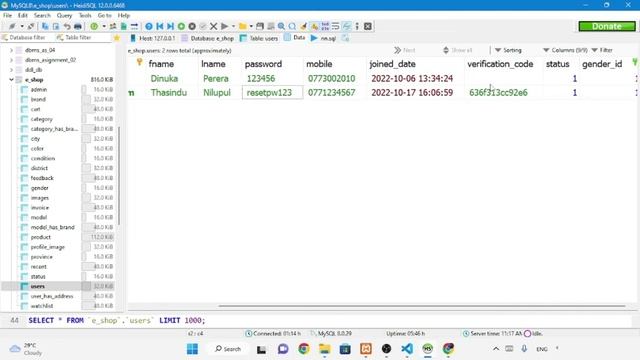Toggle the wrap long lines icon
This screenshot has height=360, width=640.
tap(336, 27)
